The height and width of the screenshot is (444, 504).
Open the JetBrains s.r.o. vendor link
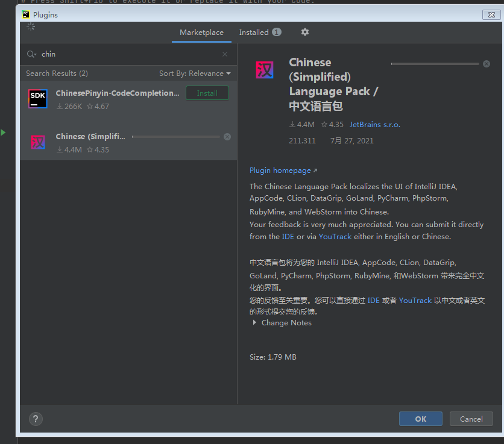pyautogui.click(x=375, y=125)
